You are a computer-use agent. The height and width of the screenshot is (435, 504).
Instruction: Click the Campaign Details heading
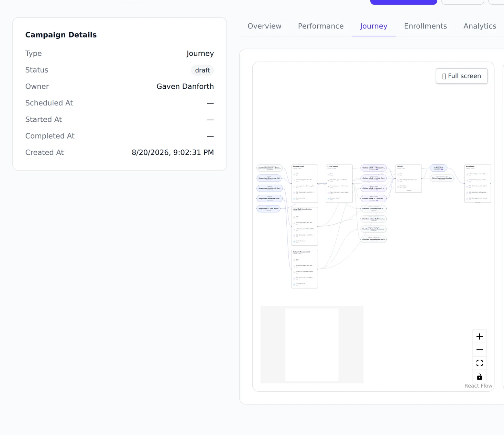(x=61, y=35)
